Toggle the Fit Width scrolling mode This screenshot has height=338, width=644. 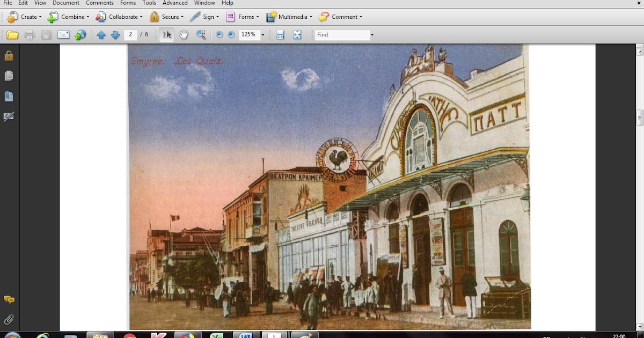[x=280, y=35]
